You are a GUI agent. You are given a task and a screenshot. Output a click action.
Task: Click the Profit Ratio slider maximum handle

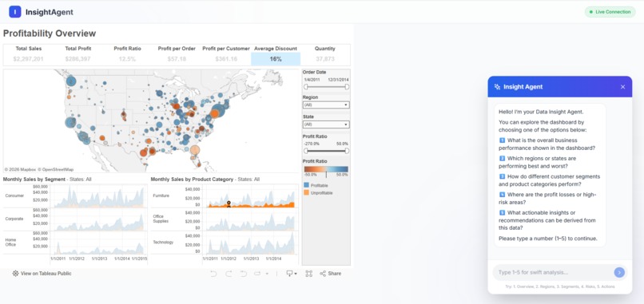coord(347,151)
